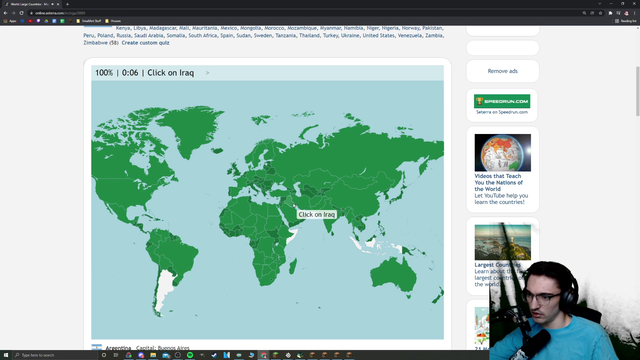Image resolution: width=640 pixels, height=360 pixels.
Task: Click Seterra on Speedrun.com link text
Action: pos(502,112)
